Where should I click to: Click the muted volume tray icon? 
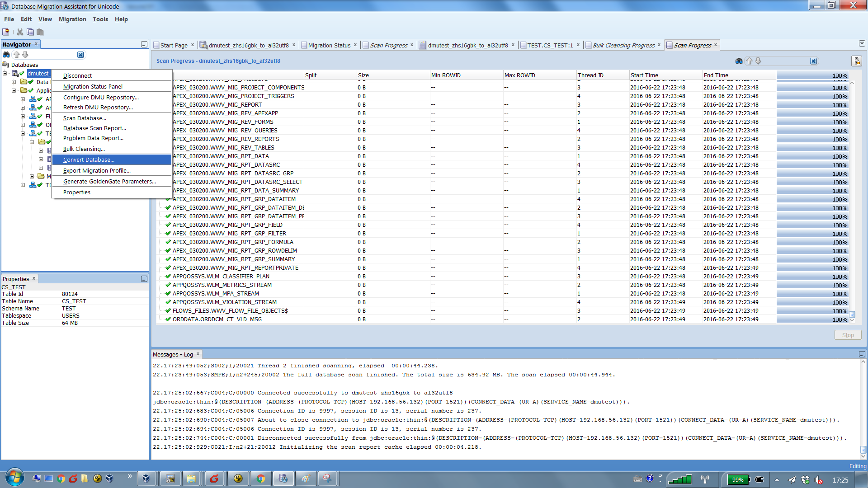(x=819, y=480)
